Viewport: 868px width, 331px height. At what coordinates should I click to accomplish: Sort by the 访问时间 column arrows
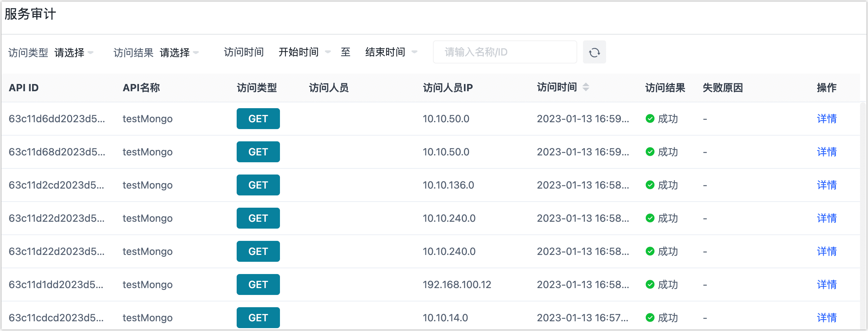tap(586, 87)
